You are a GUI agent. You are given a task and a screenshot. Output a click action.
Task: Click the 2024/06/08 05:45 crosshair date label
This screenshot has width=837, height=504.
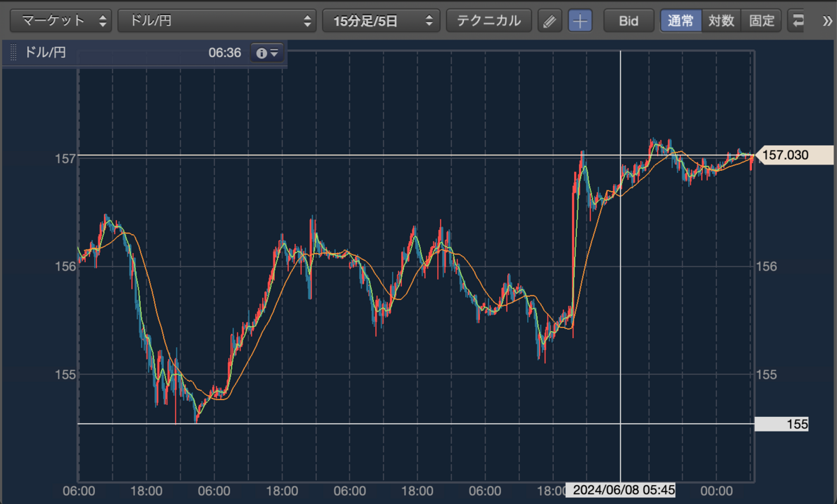(621, 490)
